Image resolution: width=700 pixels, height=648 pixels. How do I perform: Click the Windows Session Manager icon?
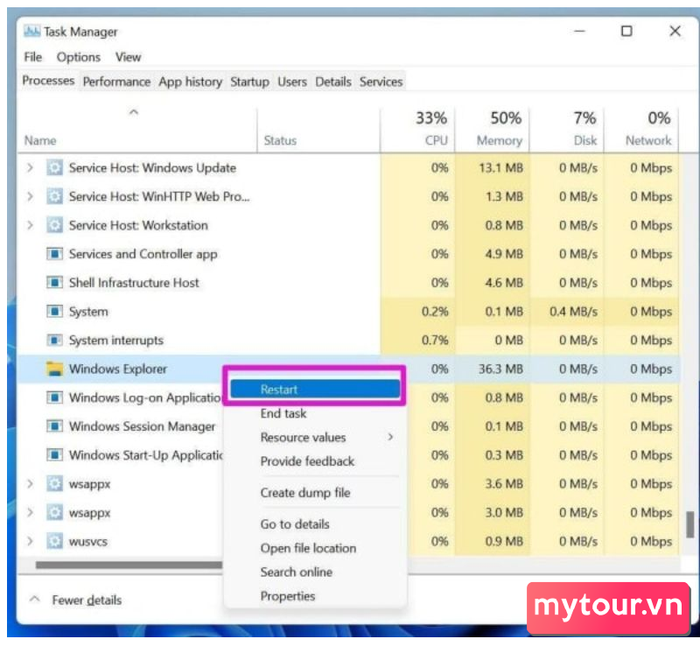tap(54, 426)
